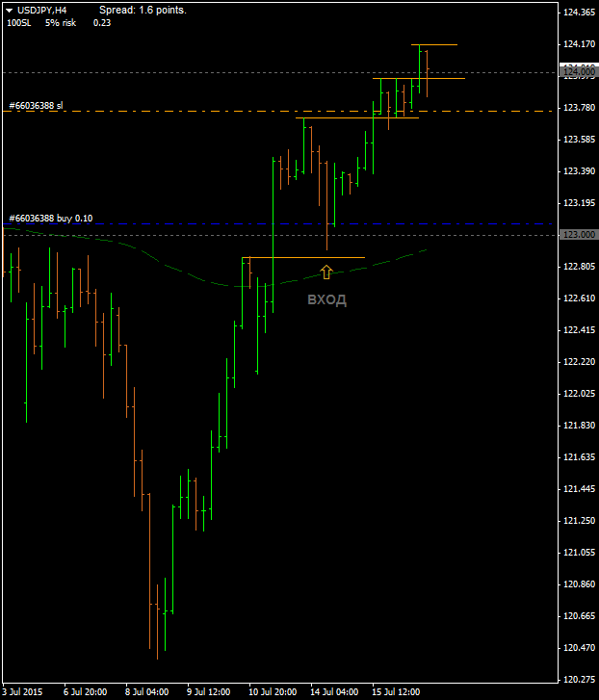Click the 0.23 lot size value
Image resolution: width=599 pixels, height=700 pixels.
tap(102, 23)
